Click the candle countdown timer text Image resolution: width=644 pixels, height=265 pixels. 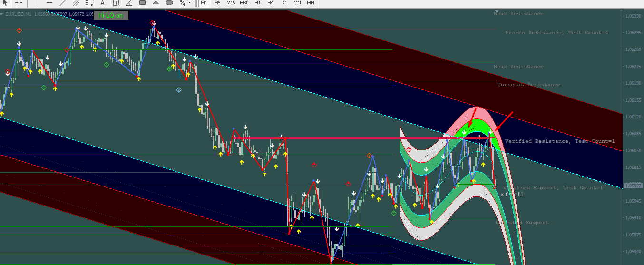coord(512,195)
